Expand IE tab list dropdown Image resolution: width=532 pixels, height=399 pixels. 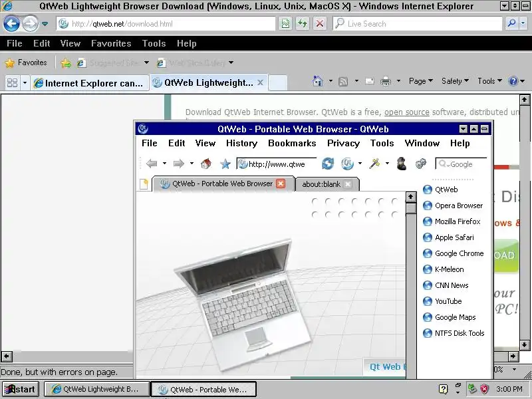pyautogui.click(x=25, y=82)
